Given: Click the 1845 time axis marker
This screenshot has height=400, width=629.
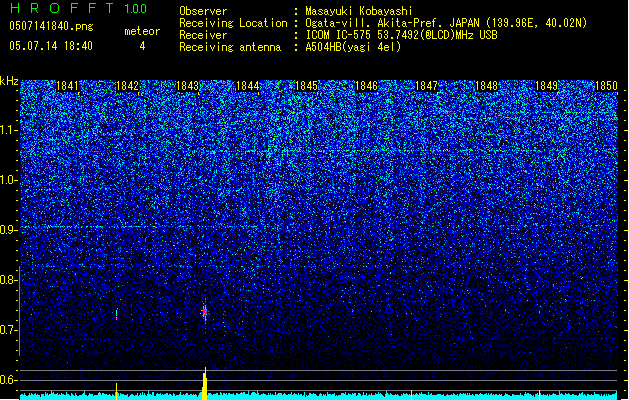Looking at the screenshot, I should pyautogui.click(x=306, y=86).
